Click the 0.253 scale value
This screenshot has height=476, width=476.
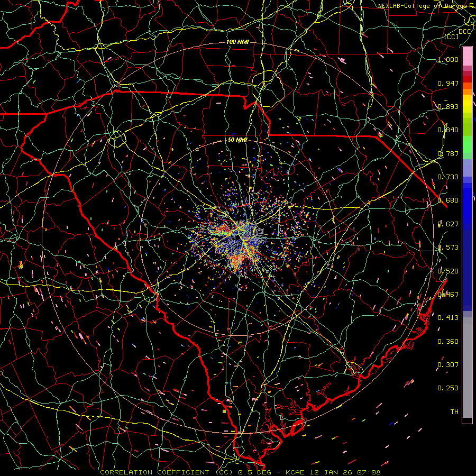point(448,388)
